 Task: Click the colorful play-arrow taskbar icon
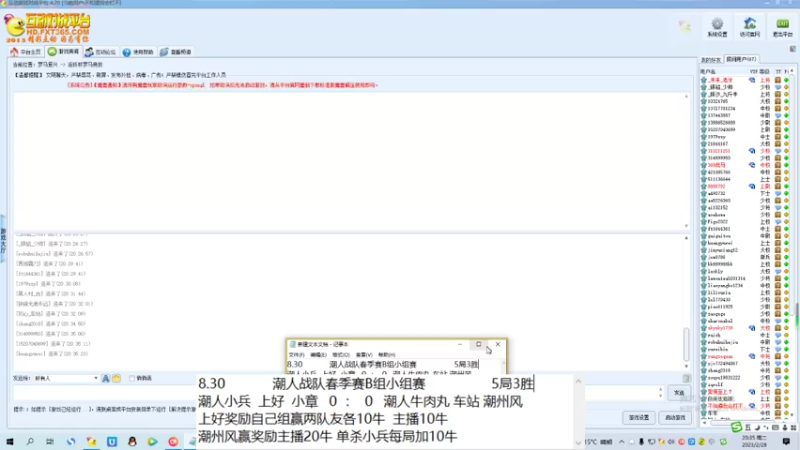pyautogui.click(x=153, y=442)
